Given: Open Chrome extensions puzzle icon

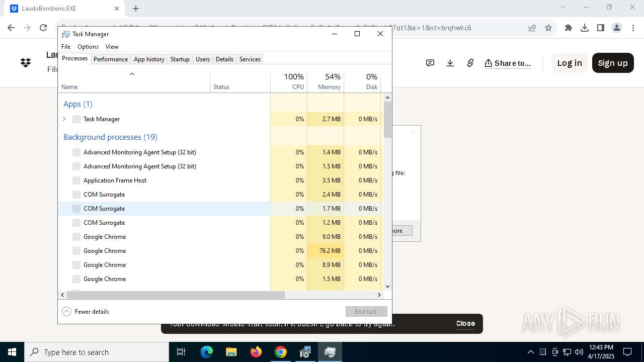Looking at the screenshot, I should pos(569,28).
